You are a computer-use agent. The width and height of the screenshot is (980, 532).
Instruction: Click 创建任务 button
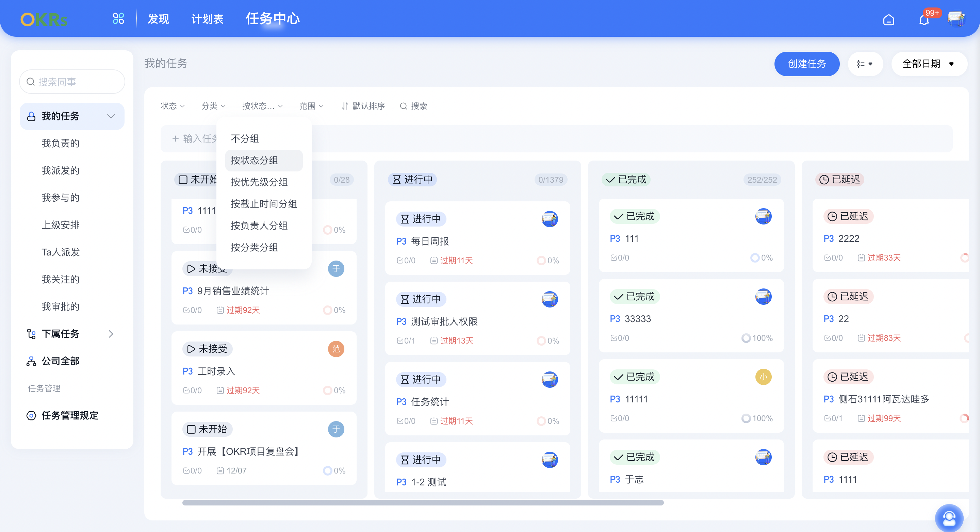(x=806, y=64)
